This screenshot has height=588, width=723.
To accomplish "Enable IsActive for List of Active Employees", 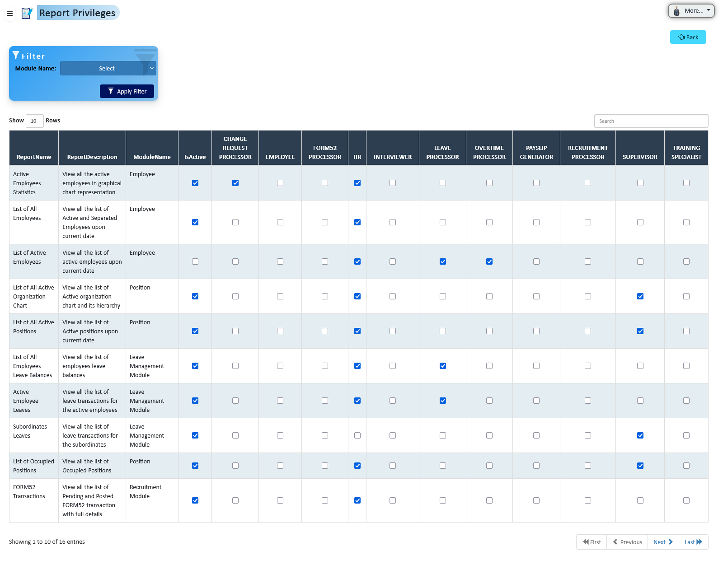I will 195,261.
